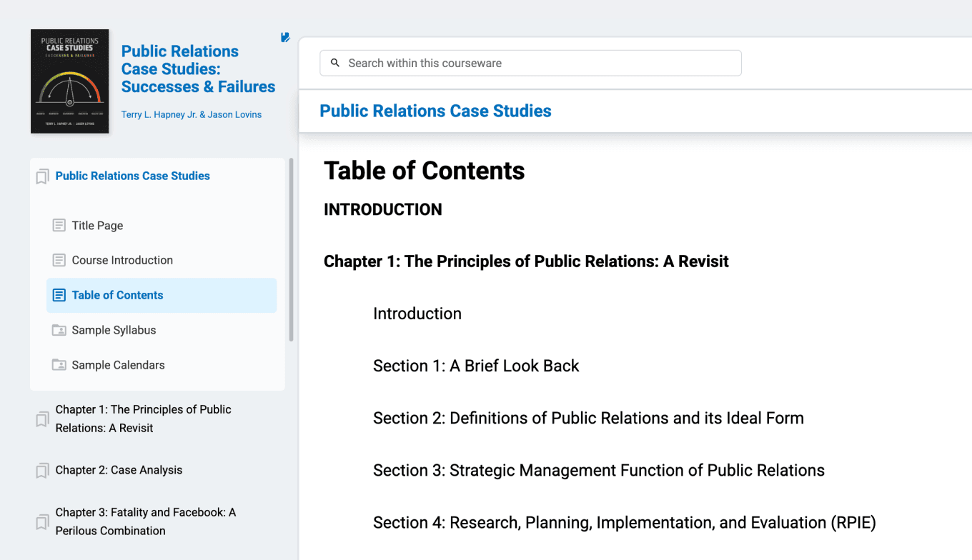Click the Sample Calendars folder icon

59,366
